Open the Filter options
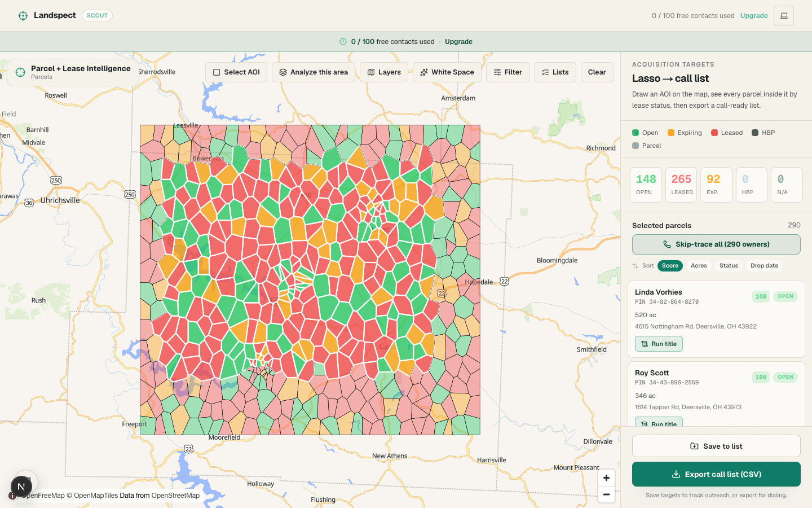 [507, 72]
